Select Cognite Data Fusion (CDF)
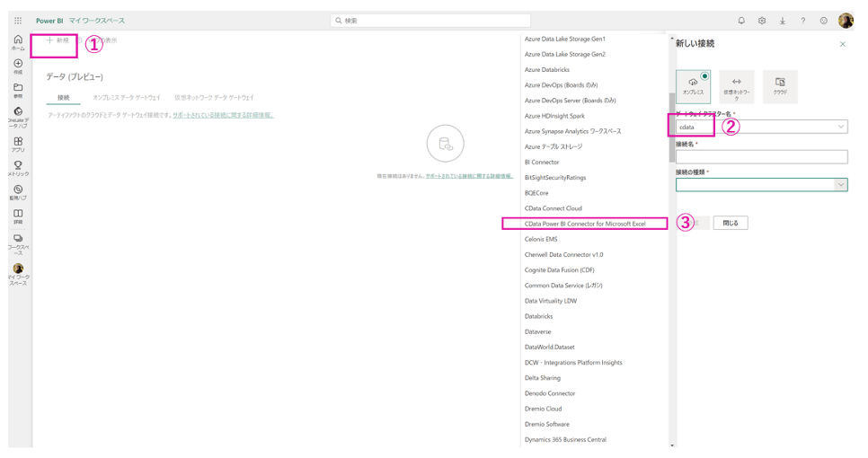The image size is (868, 458). pyautogui.click(x=560, y=270)
